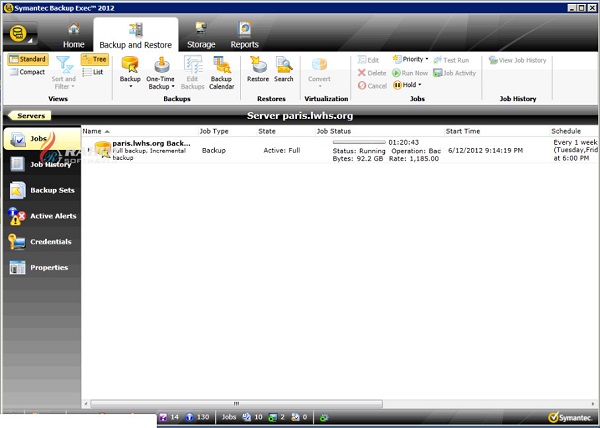The image size is (600, 428).
Task: Toggle Tree view mode
Action: 95,59
